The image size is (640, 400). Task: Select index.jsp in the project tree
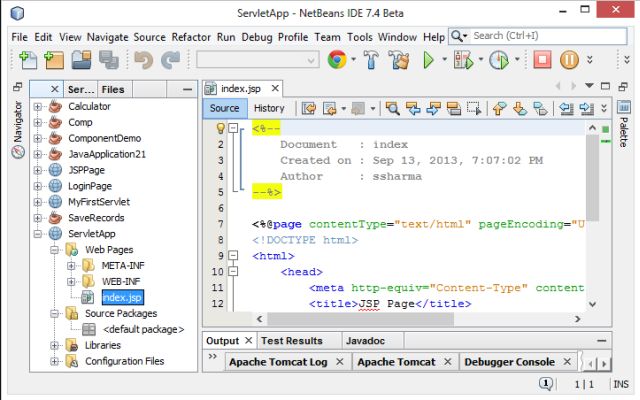122,298
